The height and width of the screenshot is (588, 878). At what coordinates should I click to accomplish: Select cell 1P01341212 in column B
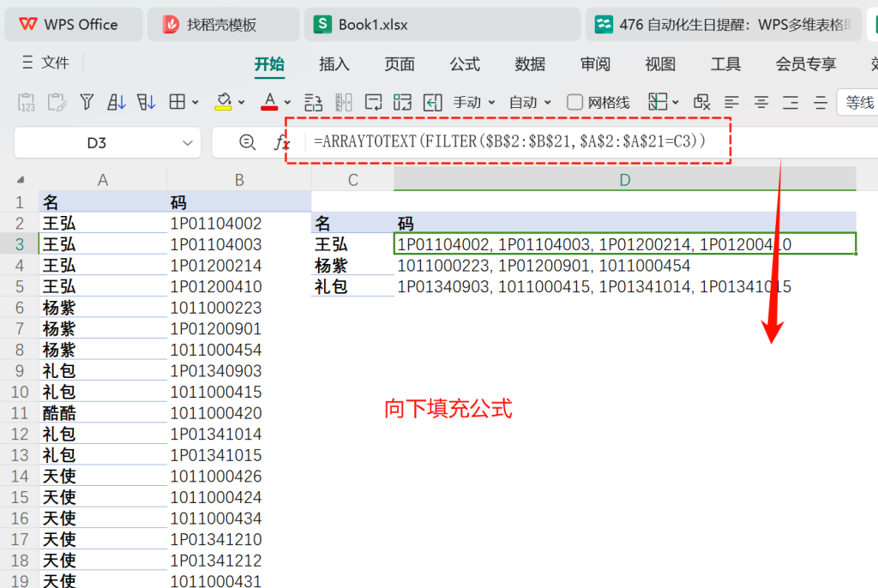point(239,560)
